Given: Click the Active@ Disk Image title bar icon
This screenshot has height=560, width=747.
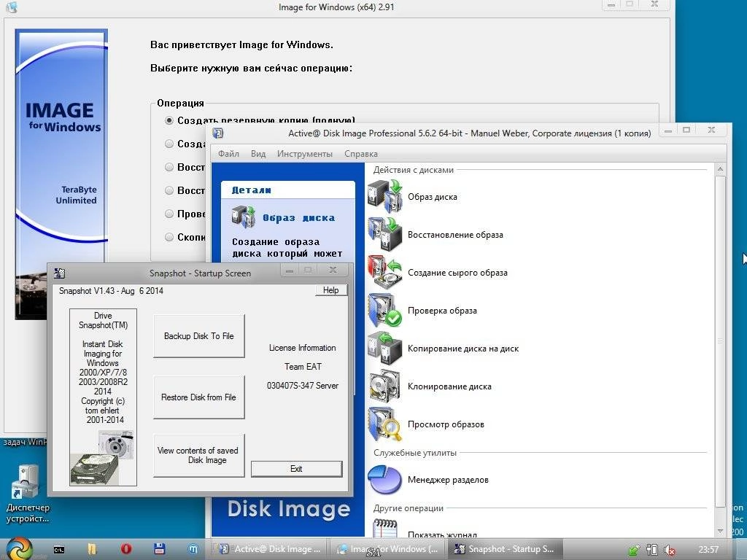Looking at the screenshot, I should [x=217, y=133].
